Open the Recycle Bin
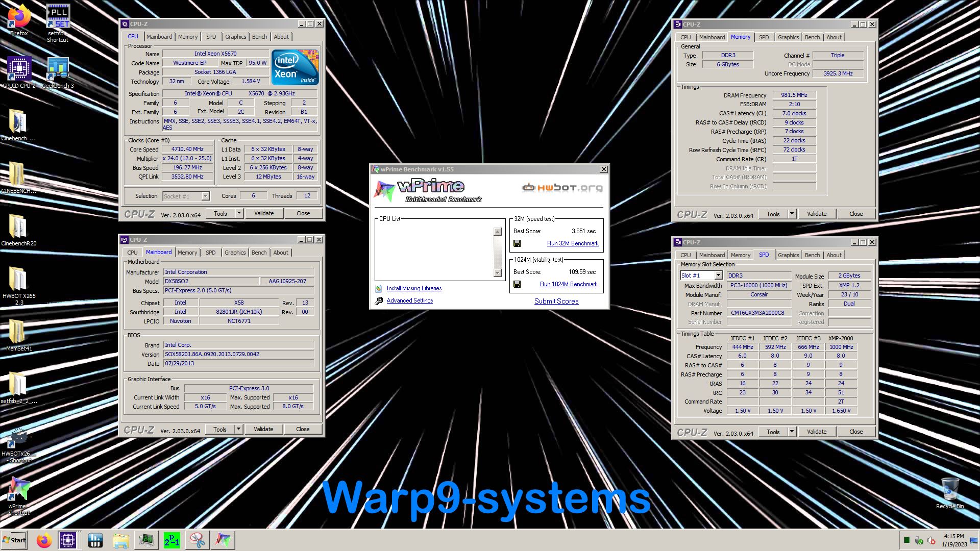 pyautogui.click(x=950, y=493)
